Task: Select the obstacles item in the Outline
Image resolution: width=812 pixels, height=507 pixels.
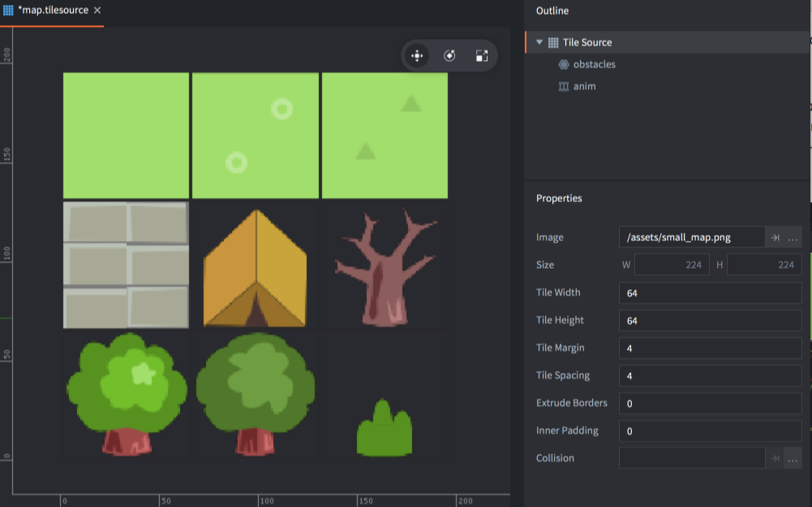Action: coord(595,64)
